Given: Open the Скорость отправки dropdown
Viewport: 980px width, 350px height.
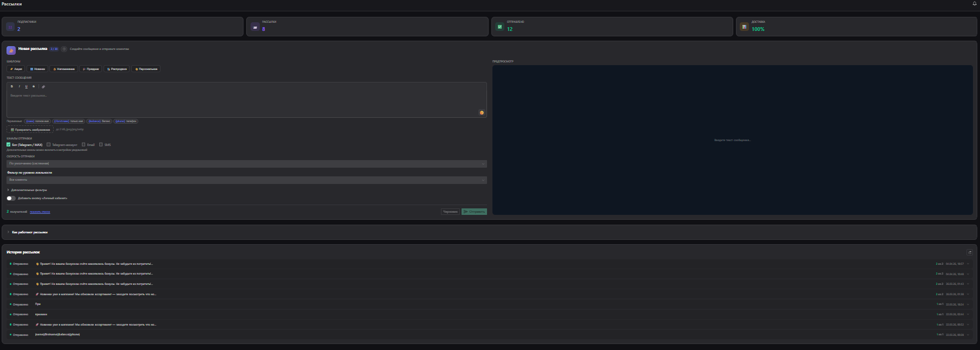Looking at the screenshot, I should click(x=246, y=164).
